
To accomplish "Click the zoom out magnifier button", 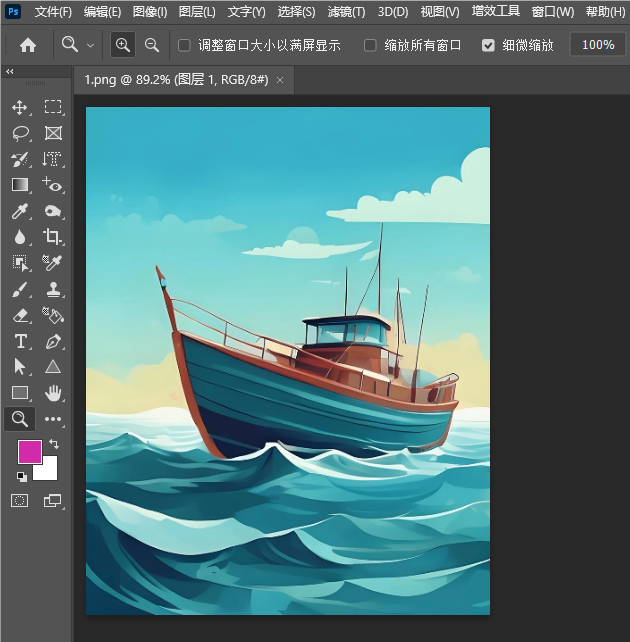I will (x=152, y=45).
